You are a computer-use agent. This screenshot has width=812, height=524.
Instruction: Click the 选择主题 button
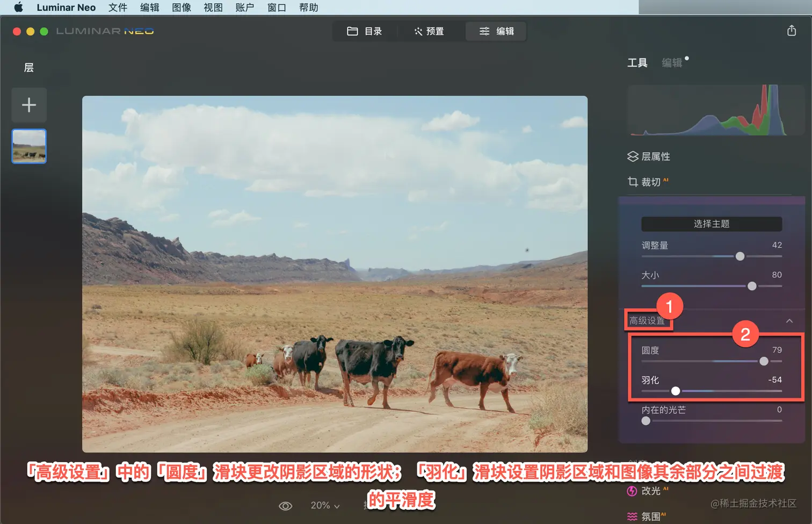tap(712, 224)
